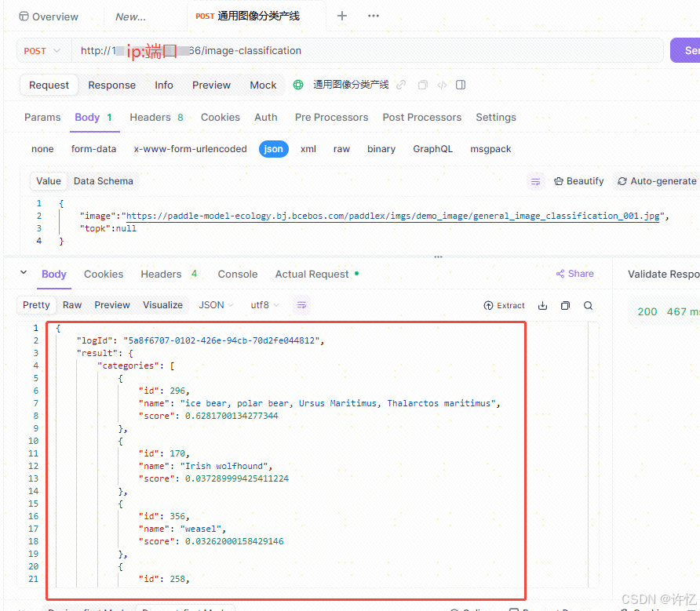Click the Extract button
Viewport: 700px width, 611px height.
tap(504, 305)
